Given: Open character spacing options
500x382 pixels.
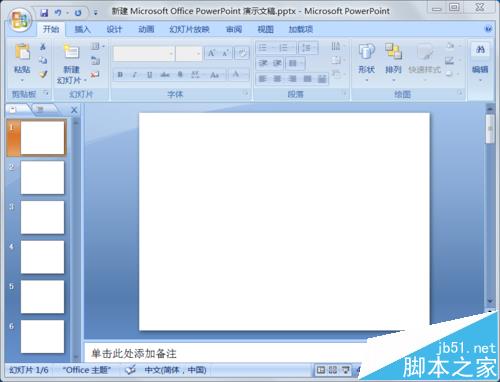Looking at the screenshot, I should (x=196, y=75).
